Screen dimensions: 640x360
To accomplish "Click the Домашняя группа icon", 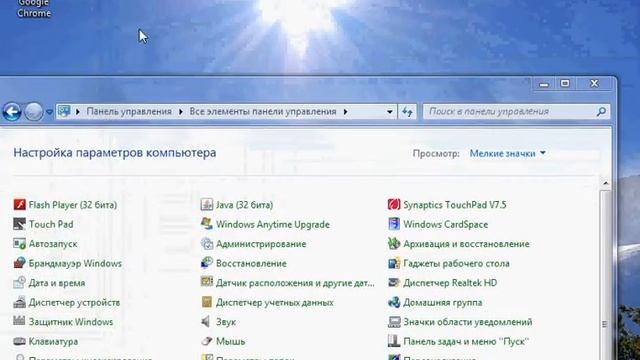I will tap(394, 302).
